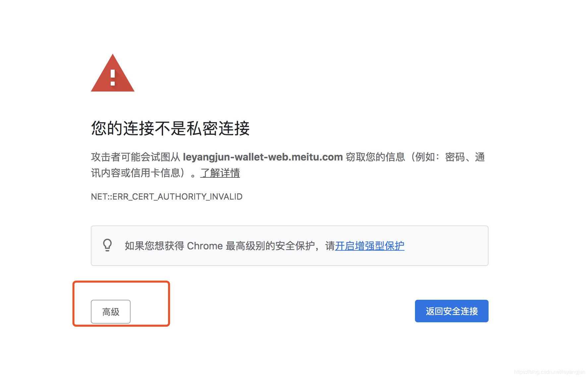Screen dimensions: 588x378
Task: Open the 了解详情 link
Action: point(220,173)
